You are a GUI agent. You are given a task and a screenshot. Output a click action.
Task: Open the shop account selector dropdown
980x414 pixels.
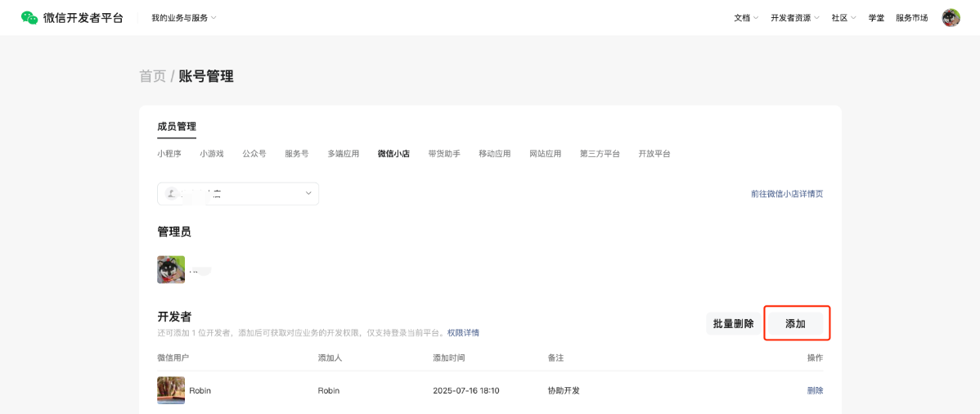[x=238, y=194]
